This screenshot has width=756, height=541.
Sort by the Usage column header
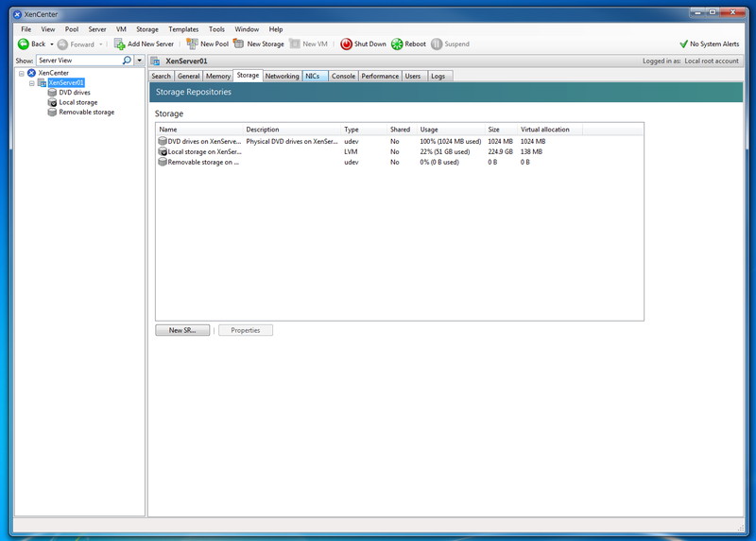[451, 130]
